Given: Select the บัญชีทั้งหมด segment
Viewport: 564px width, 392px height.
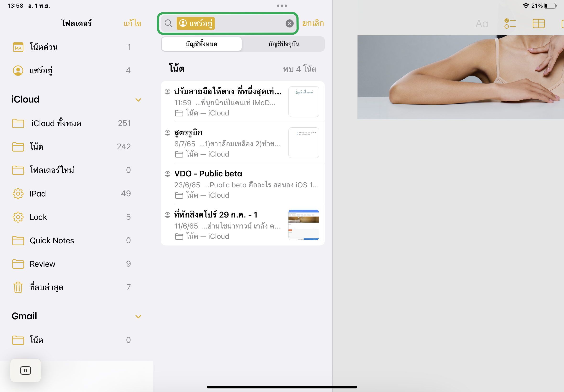Looking at the screenshot, I should [202, 44].
